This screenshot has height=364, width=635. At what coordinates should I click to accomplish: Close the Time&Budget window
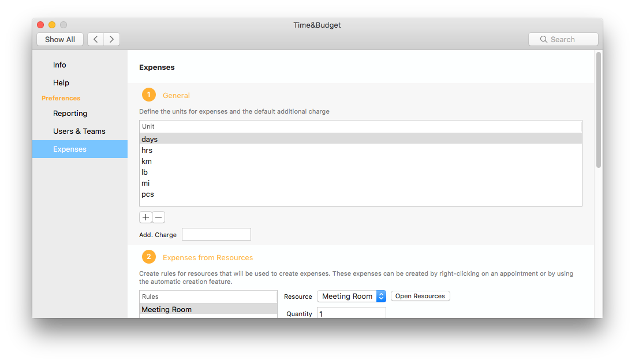tap(40, 25)
